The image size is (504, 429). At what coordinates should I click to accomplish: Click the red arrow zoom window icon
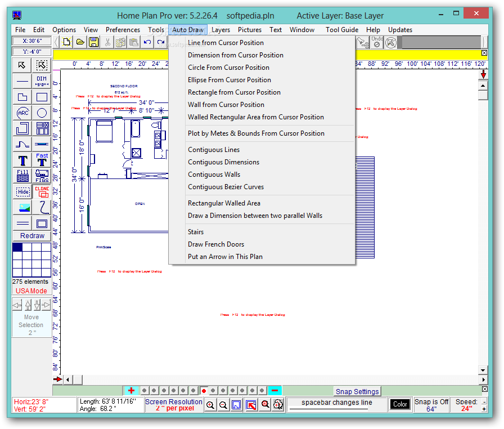pyautogui.click(x=251, y=405)
